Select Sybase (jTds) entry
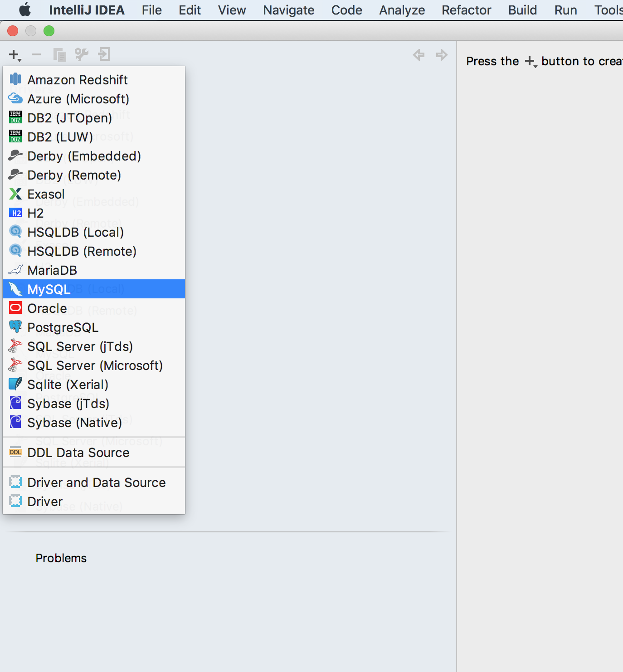Viewport: 623px width, 672px height. pyautogui.click(x=94, y=404)
